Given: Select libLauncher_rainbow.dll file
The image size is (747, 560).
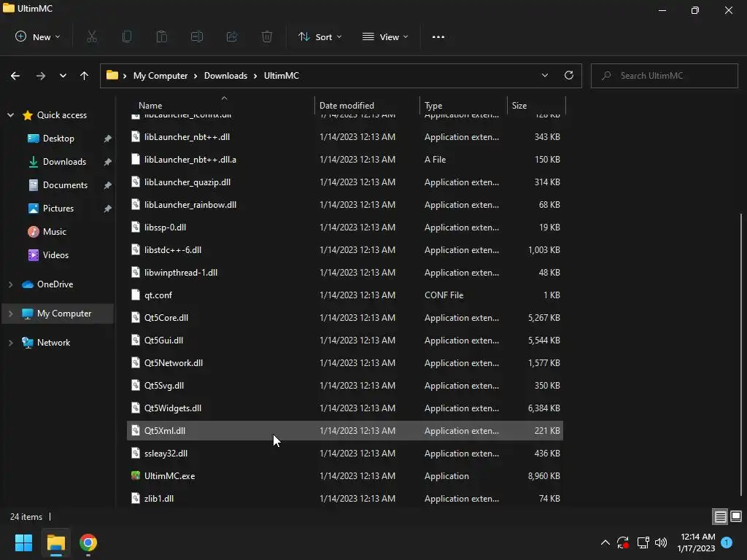Looking at the screenshot, I should pos(345,205).
